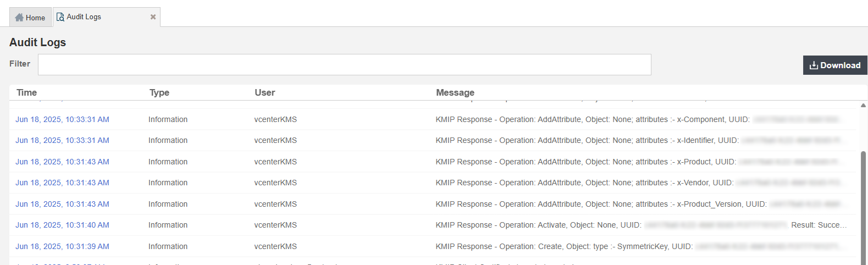Click vcenterKMS in the x-Vendor row
The width and height of the screenshot is (868, 265).
(275, 183)
